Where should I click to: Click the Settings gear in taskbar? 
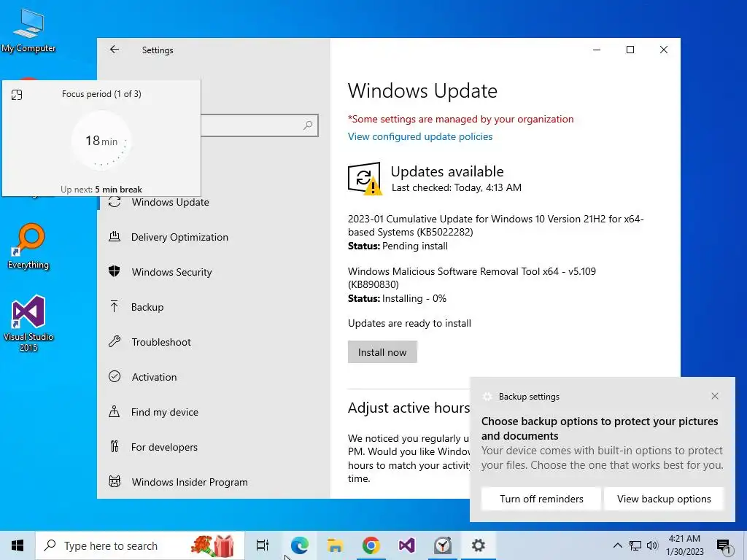[479, 545]
